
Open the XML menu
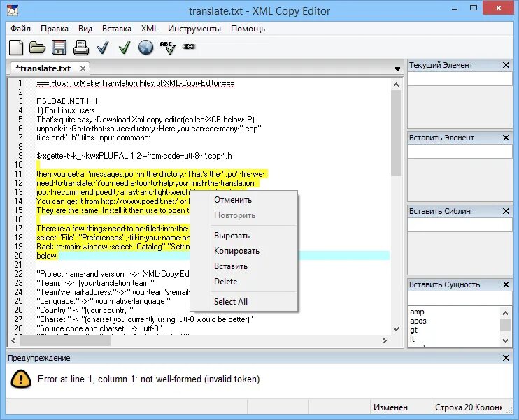pos(149,29)
